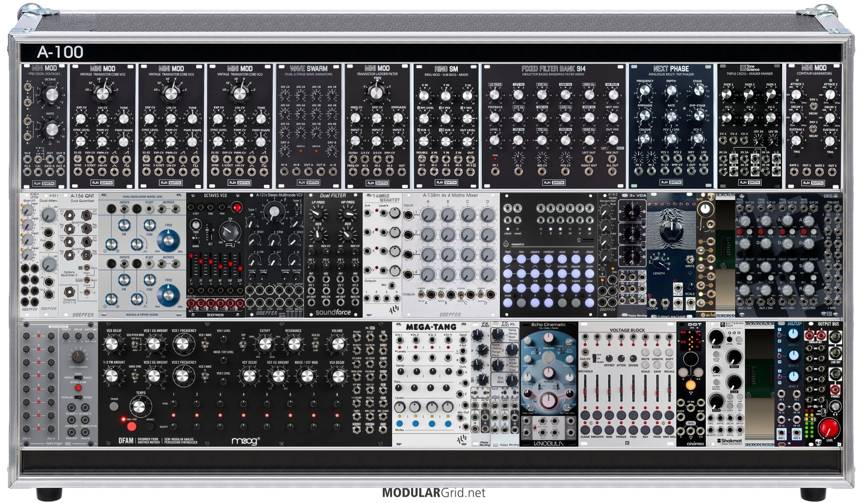Click the DFAM Cutoff knob

pos(265,345)
